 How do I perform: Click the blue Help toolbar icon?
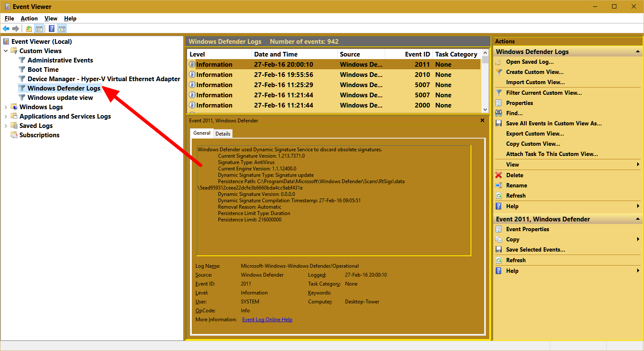[x=51, y=28]
